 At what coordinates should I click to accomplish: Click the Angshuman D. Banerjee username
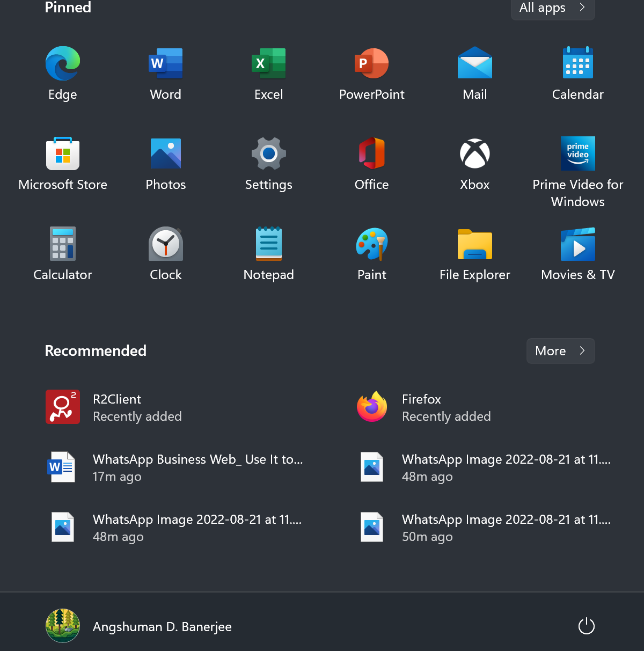(162, 627)
